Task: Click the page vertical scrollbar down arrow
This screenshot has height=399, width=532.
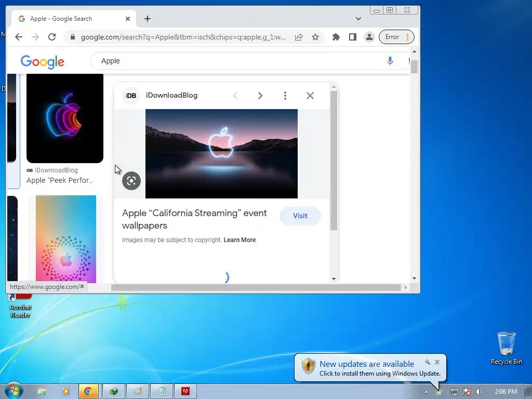Action: [x=414, y=278]
